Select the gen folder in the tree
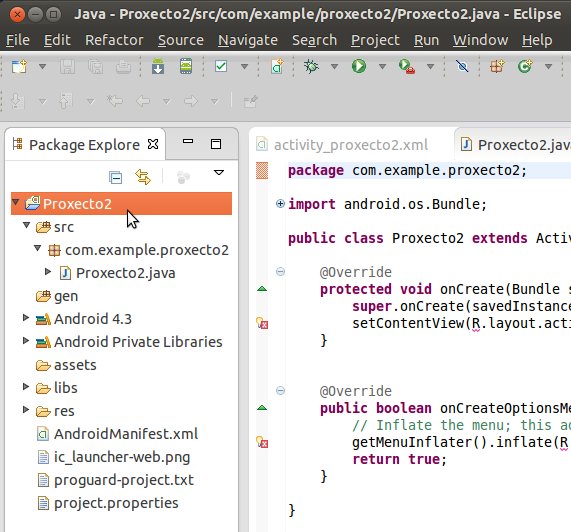The image size is (571, 532). coord(57,296)
